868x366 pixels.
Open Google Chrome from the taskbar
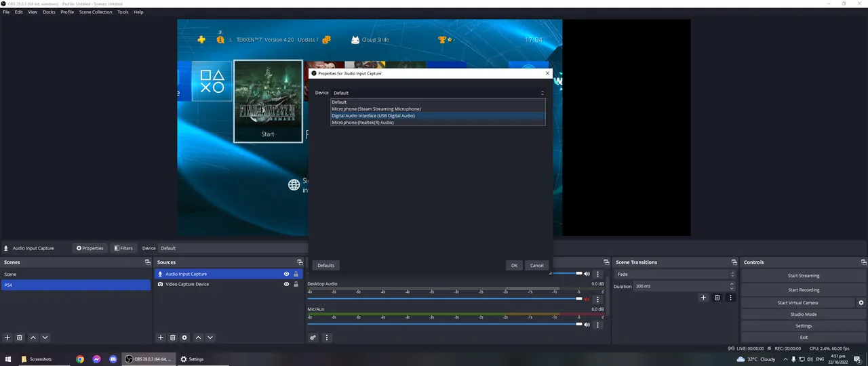click(80, 359)
